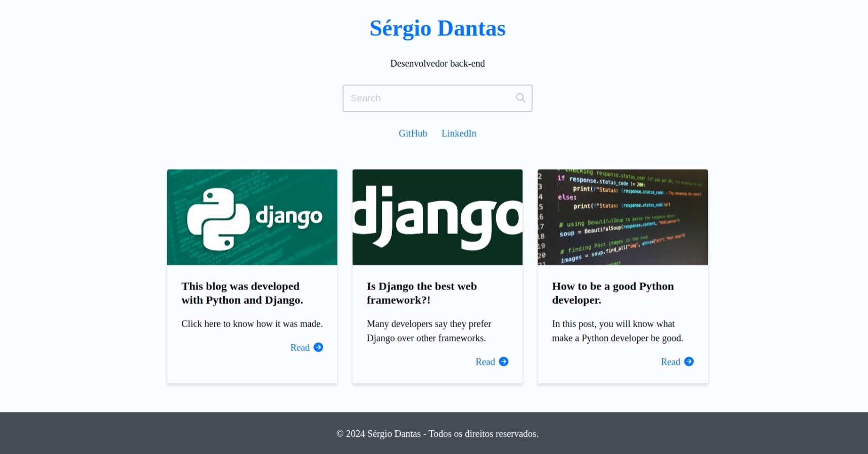
Task: Click the 'Desenvolvedor back-end' subtitle
Action: click(x=438, y=64)
